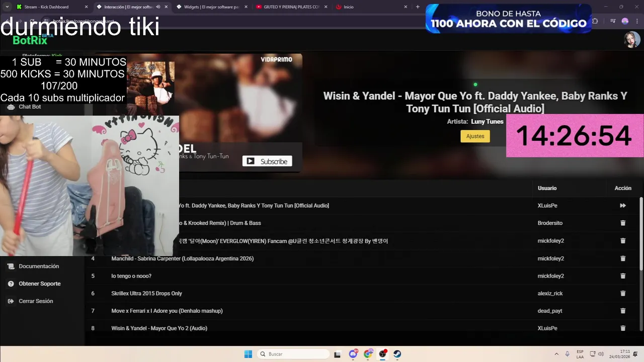Open the browser extensions puzzle icon
The height and width of the screenshot is (362, 644).
[596, 21]
